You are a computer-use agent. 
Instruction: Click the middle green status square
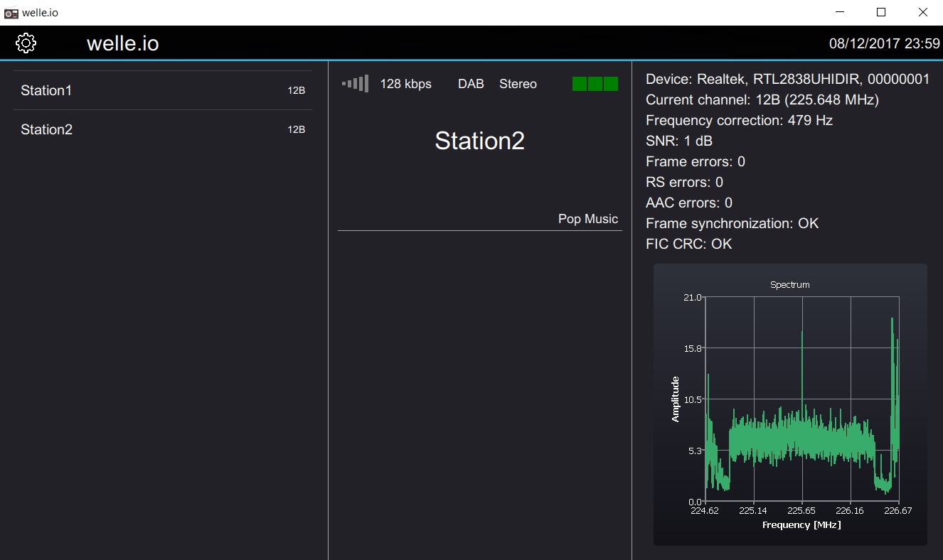[x=595, y=84]
